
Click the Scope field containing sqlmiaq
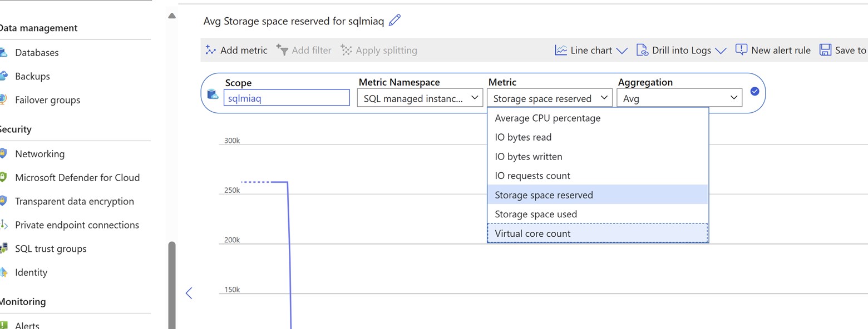pyautogui.click(x=287, y=98)
